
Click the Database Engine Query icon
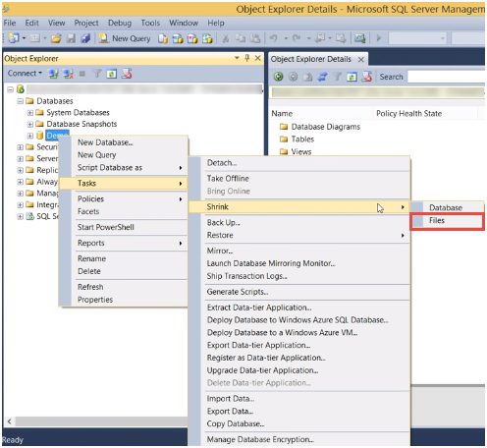(x=163, y=38)
